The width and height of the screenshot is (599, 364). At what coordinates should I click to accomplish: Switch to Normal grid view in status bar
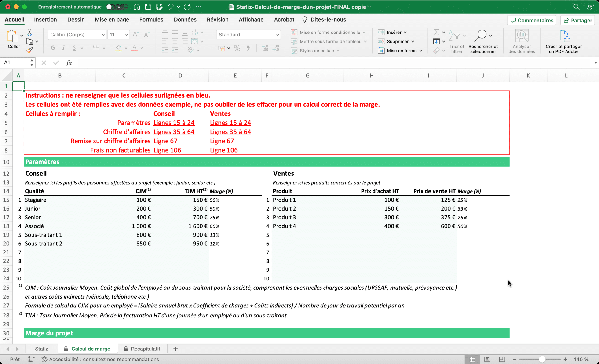[472, 359]
